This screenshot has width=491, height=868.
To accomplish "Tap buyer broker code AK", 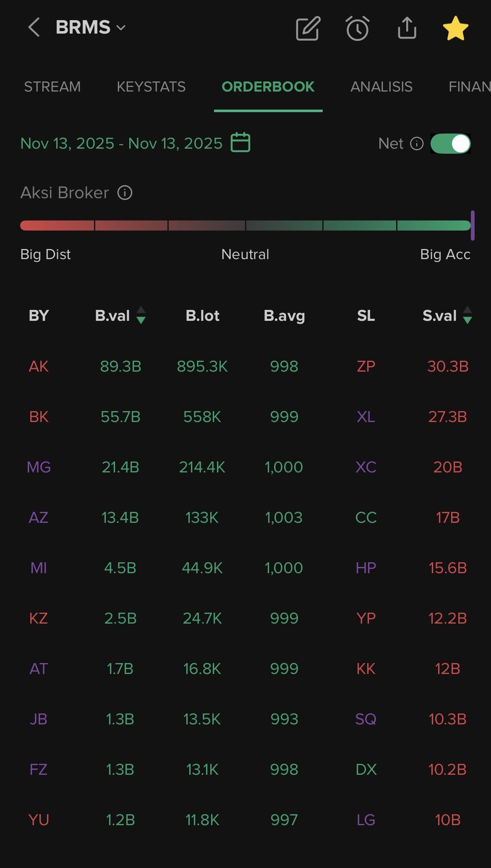I will [x=39, y=367].
